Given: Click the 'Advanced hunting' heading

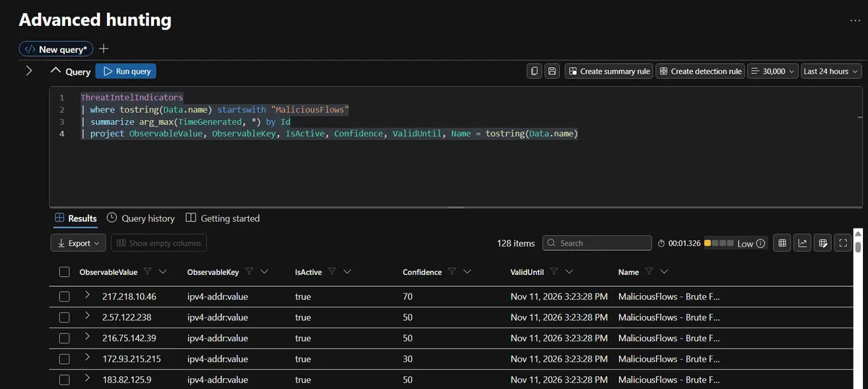Looking at the screenshot, I should tap(95, 20).
